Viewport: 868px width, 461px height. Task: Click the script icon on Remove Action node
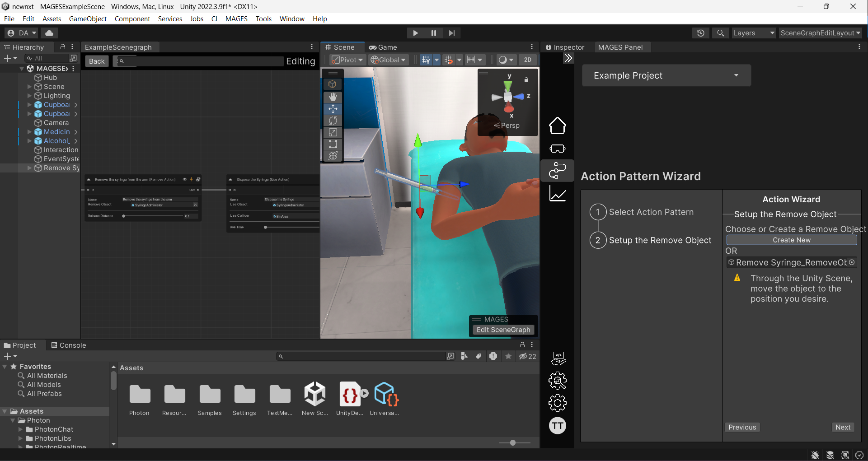point(198,179)
